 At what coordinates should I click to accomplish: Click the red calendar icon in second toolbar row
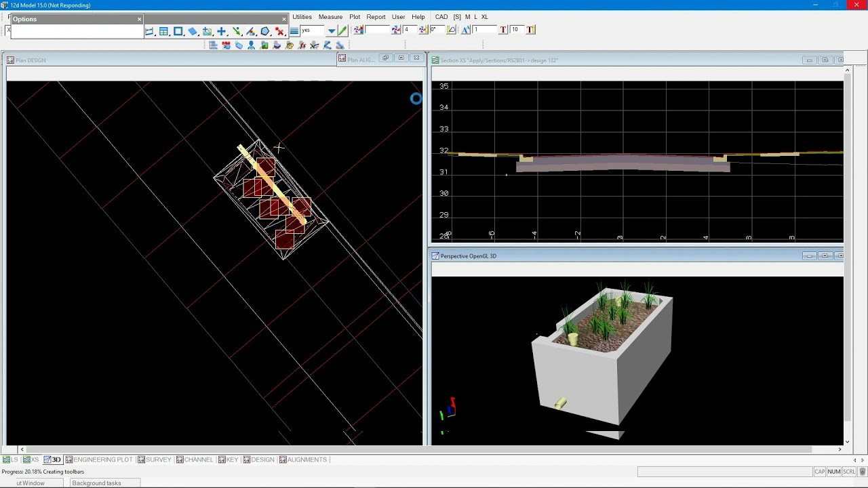(x=226, y=45)
